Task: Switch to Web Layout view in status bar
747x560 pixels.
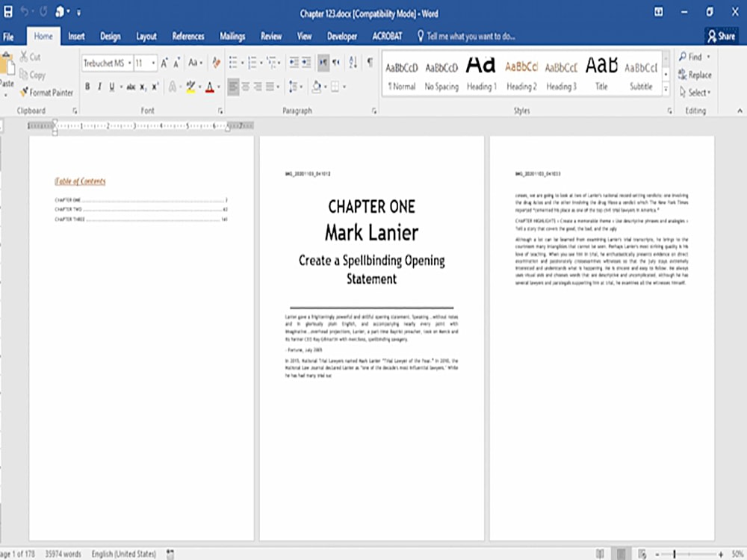Action: (x=642, y=553)
